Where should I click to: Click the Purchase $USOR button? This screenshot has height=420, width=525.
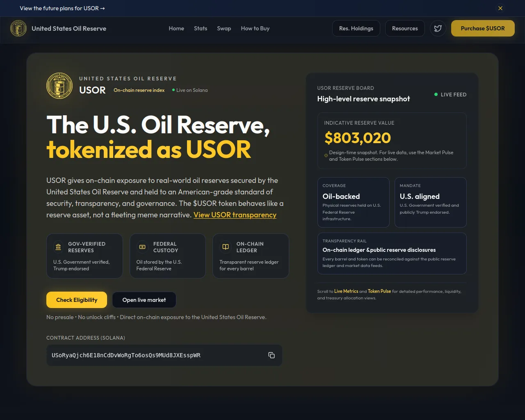click(483, 28)
